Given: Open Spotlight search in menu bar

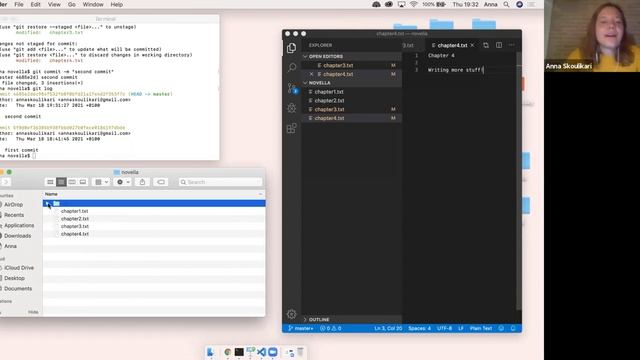Looking at the screenshot, I should pos(506,4).
